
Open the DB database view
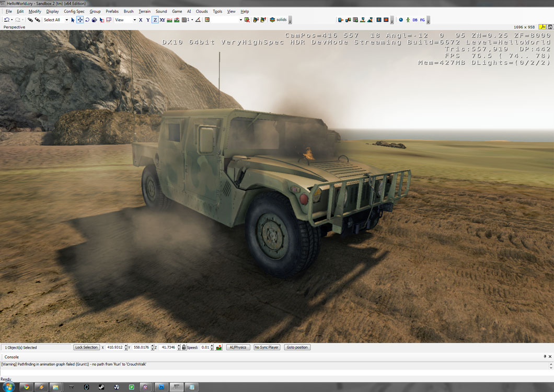415,20
